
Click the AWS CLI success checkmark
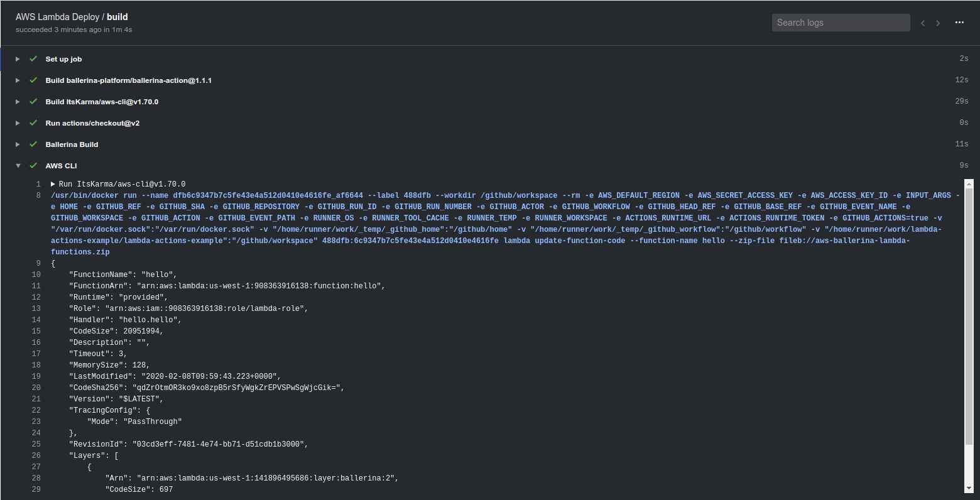point(33,166)
